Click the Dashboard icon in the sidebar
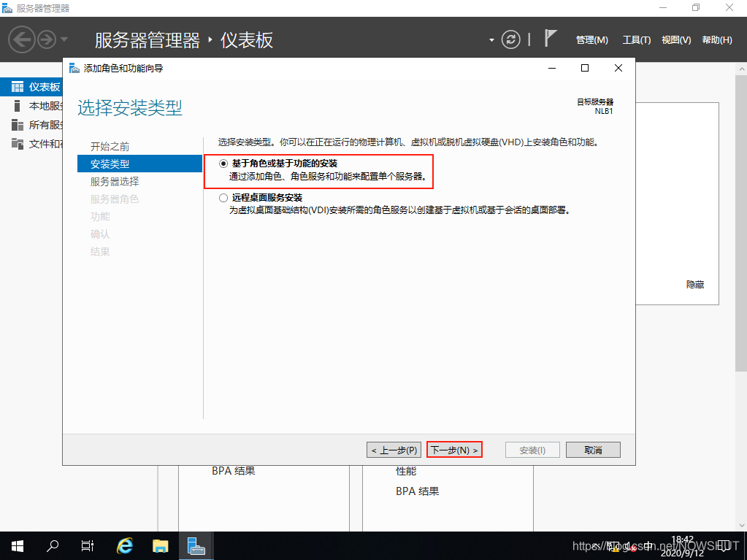Image resolution: width=747 pixels, height=560 pixels. pos(18,87)
